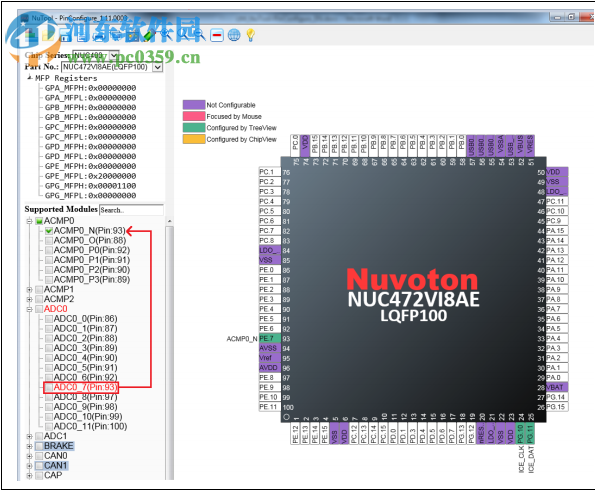Click the red minus toolbar icon
This screenshot has height=496, width=595.
click(217, 35)
